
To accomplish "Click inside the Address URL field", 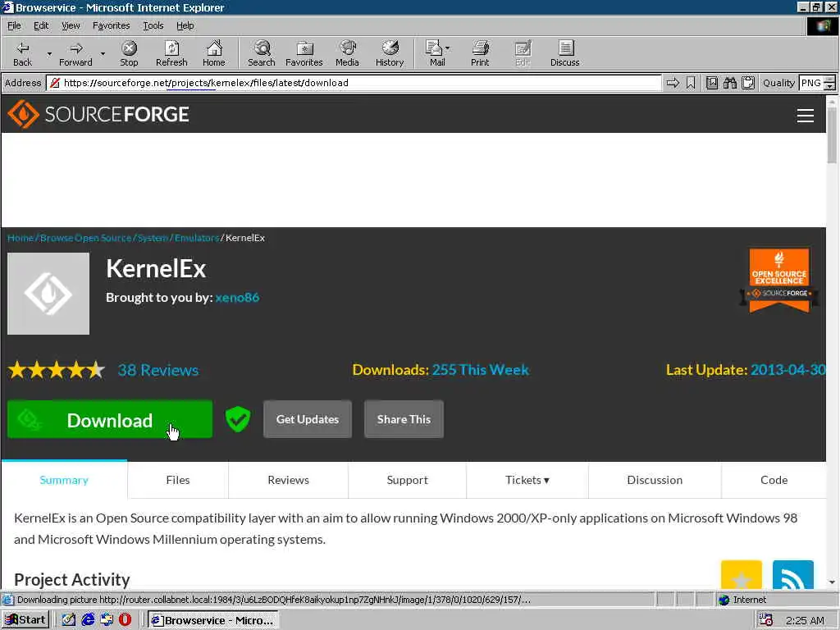I will 354,83.
